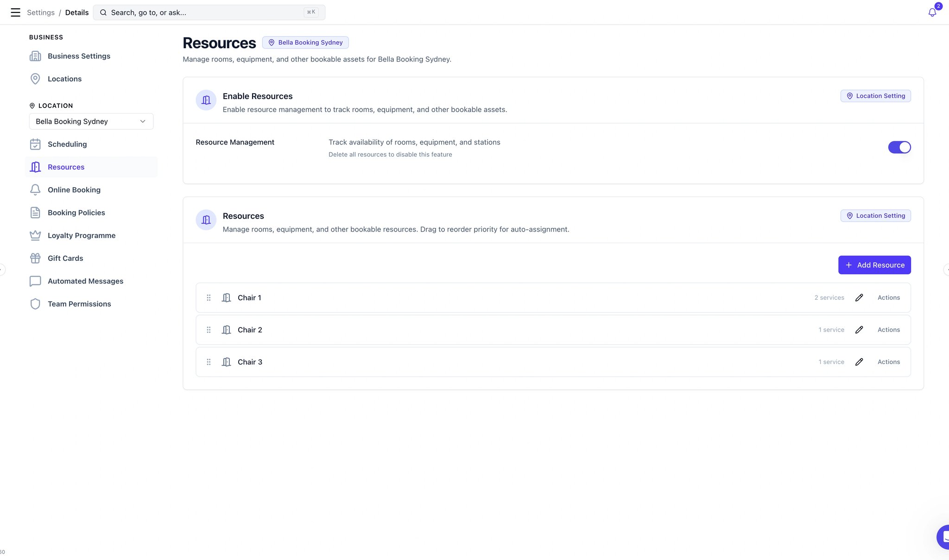Open the chat support bubble icon
The width and height of the screenshot is (949, 560).
point(943,537)
